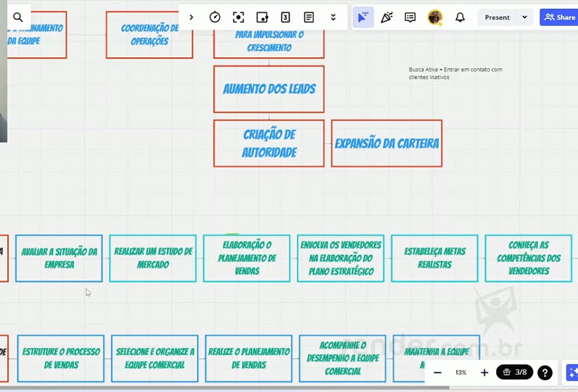Toggle the cursor tracking arrow button
Viewport: 578px width, 392px height.
pyautogui.click(x=363, y=17)
